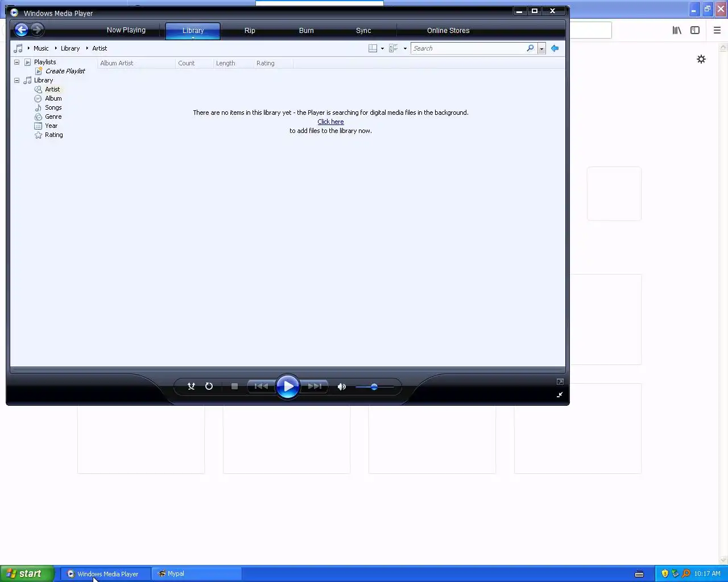728x582 pixels.
Task: Expand the view options dropdown arrow
Action: point(405,49)
